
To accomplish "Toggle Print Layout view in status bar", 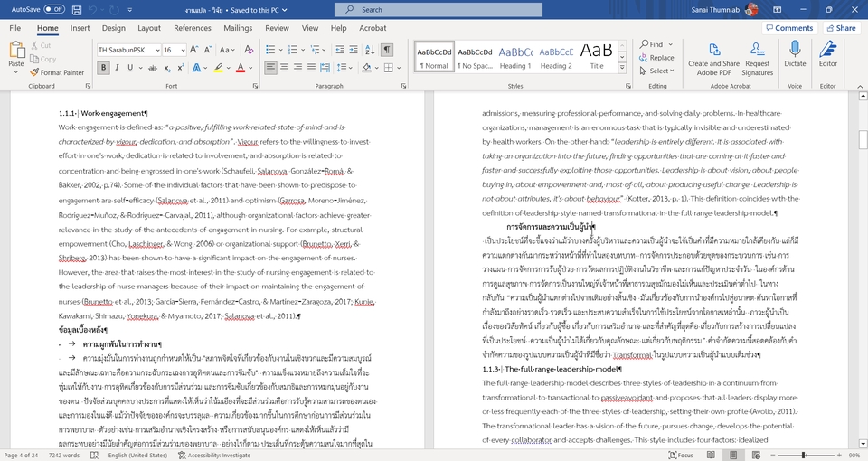I will point(733,455).
